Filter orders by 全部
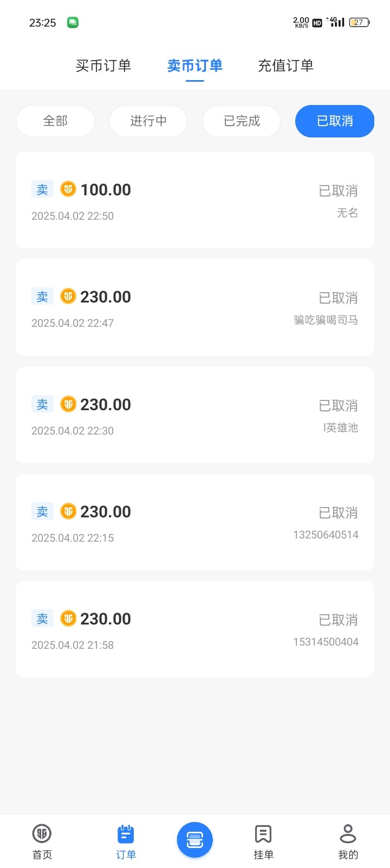The height and width of the screenshot is (868, 390). [55, 121]
